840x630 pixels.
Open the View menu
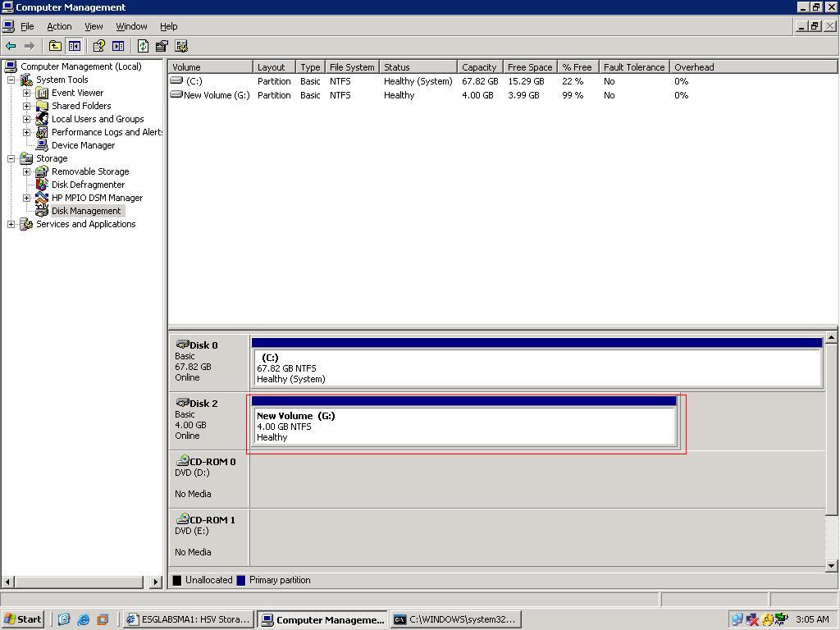[x=94, y=26]
